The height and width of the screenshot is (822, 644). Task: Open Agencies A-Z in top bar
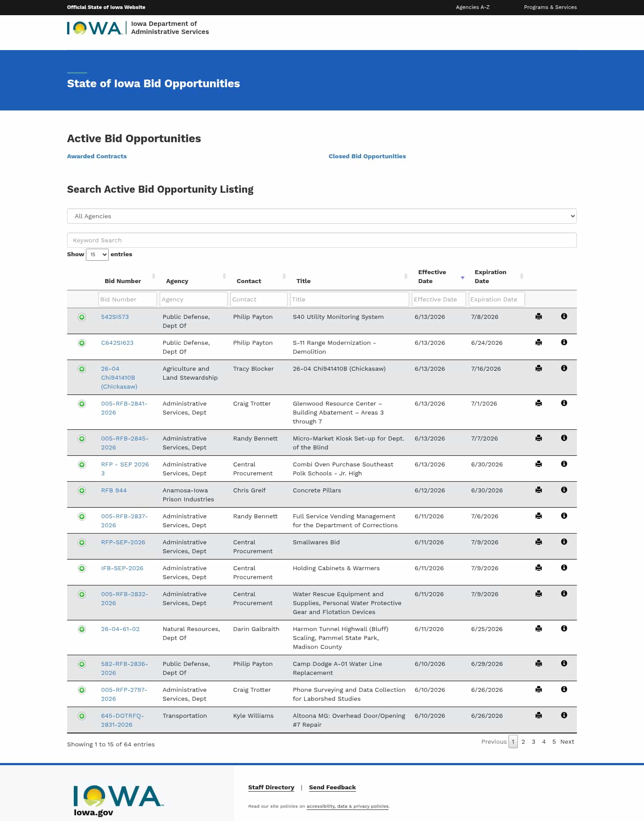pyautogui.click(x=473, y=7)
